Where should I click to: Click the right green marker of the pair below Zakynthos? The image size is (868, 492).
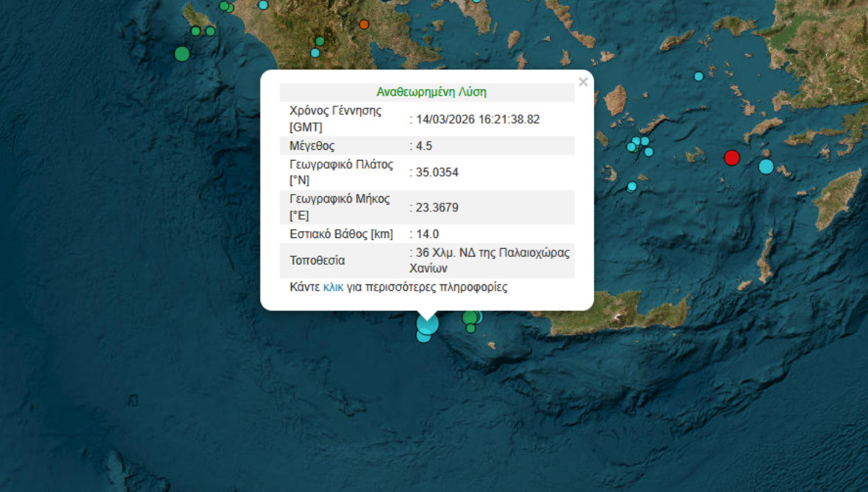coord(210,31)
